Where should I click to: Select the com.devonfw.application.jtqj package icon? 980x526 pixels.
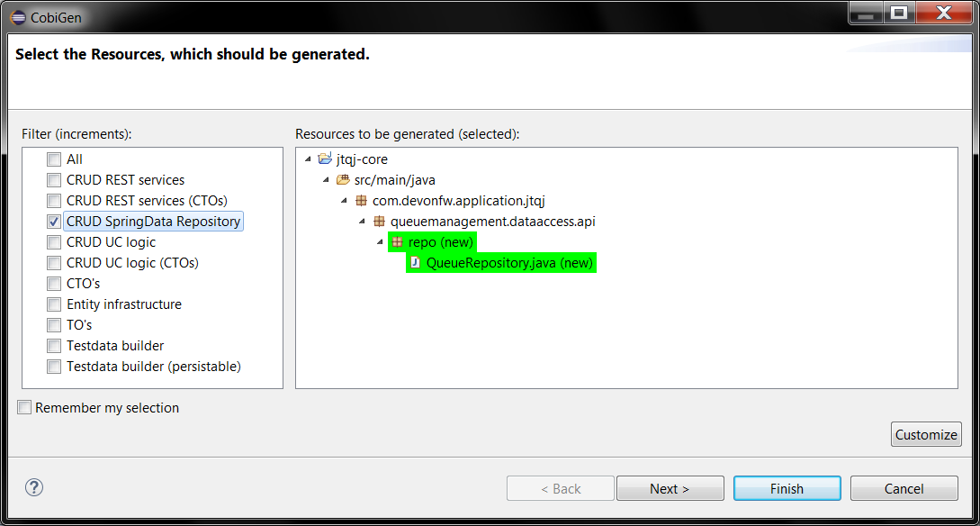[360, 200]
